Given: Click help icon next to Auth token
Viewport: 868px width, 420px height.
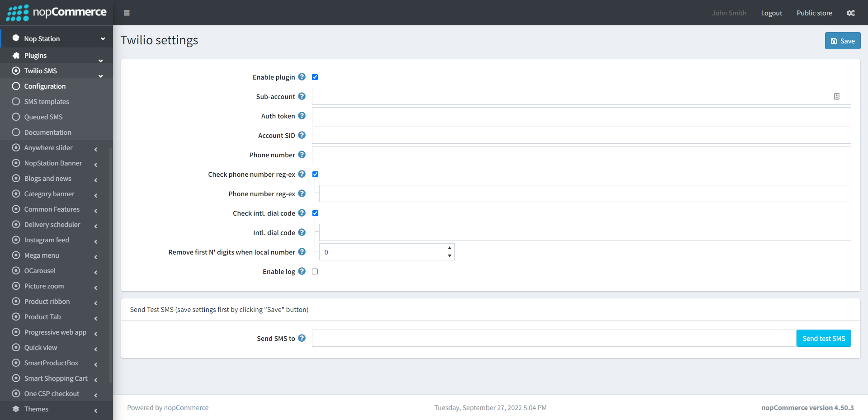Looking at the screenshot, I should (x=302, y=116).
